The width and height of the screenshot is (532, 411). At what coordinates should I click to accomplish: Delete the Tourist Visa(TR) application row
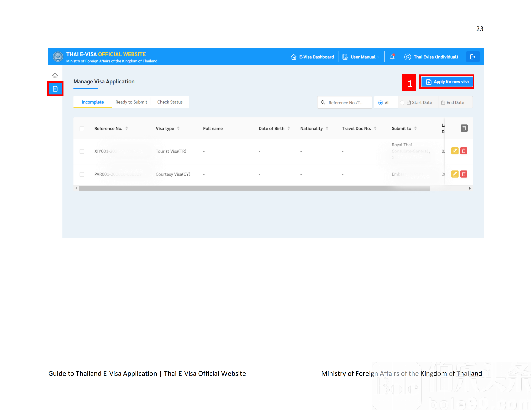(x=464, y=151)
